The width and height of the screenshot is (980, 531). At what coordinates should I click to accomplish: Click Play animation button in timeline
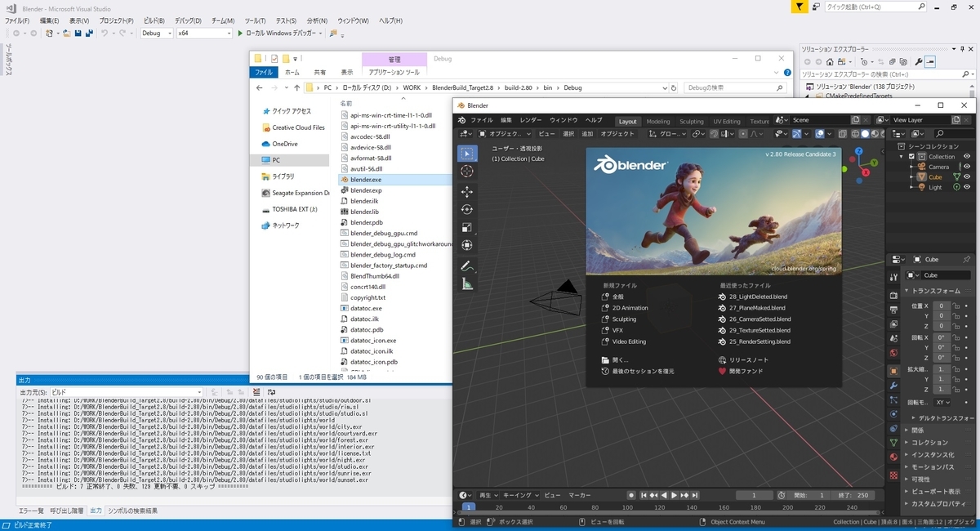pos(674,495)
